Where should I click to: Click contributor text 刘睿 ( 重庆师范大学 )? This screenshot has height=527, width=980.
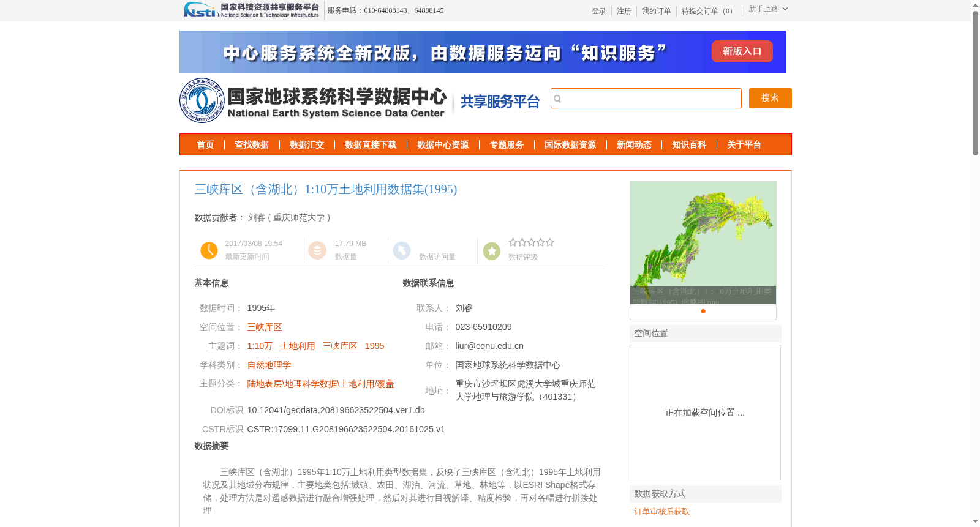tap(289, 217)
